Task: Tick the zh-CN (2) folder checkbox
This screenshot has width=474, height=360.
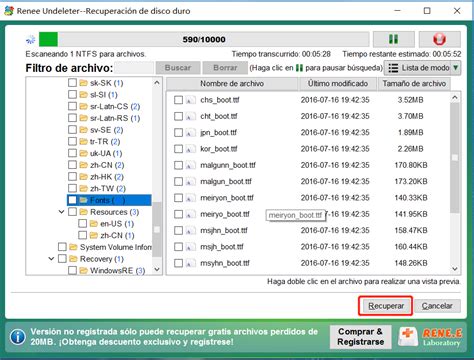Action: click(72, 165)
